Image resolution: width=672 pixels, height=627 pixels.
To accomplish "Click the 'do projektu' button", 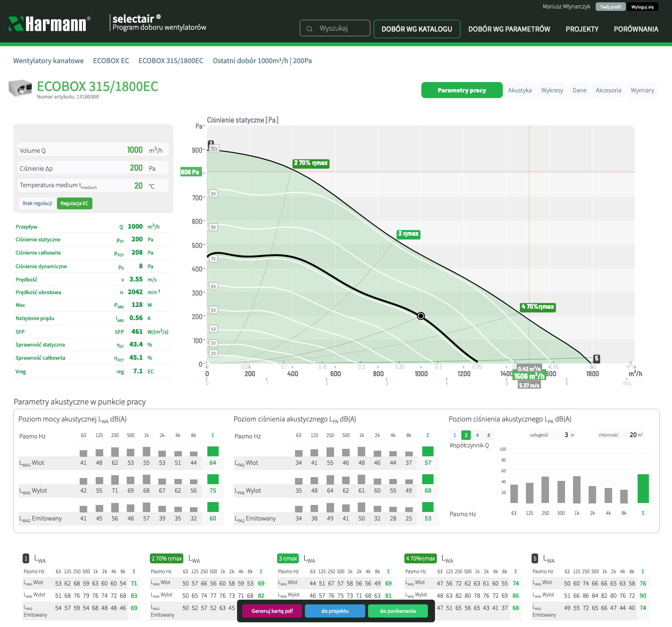I will click(x=335, y=611).
